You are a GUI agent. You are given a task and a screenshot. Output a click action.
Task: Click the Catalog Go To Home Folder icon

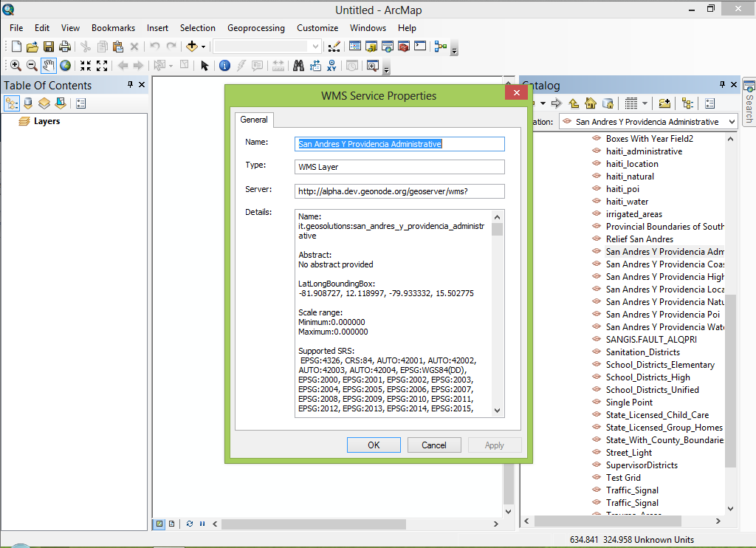590,103
